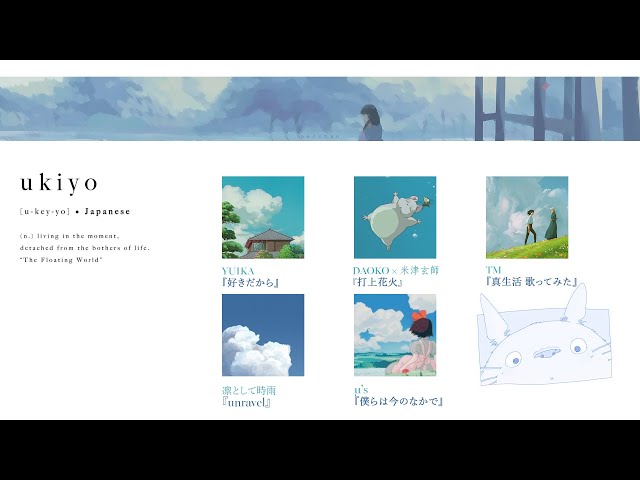Click the artist name 'TM'

point(493,270)
